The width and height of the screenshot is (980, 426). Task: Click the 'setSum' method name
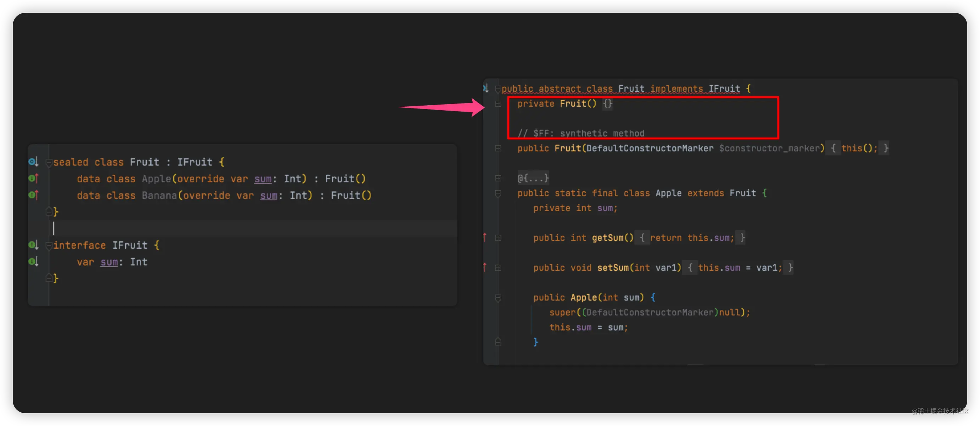(x=613, y=267)
